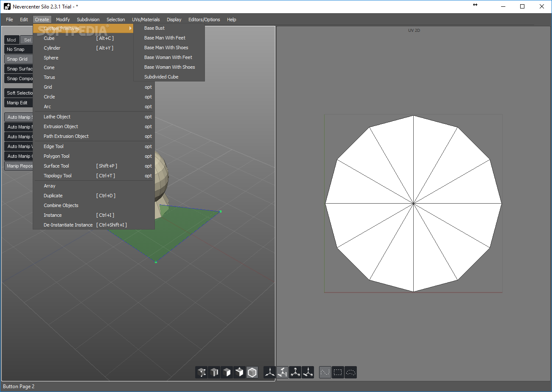Activate the move manipulator arrows icon

269,372
